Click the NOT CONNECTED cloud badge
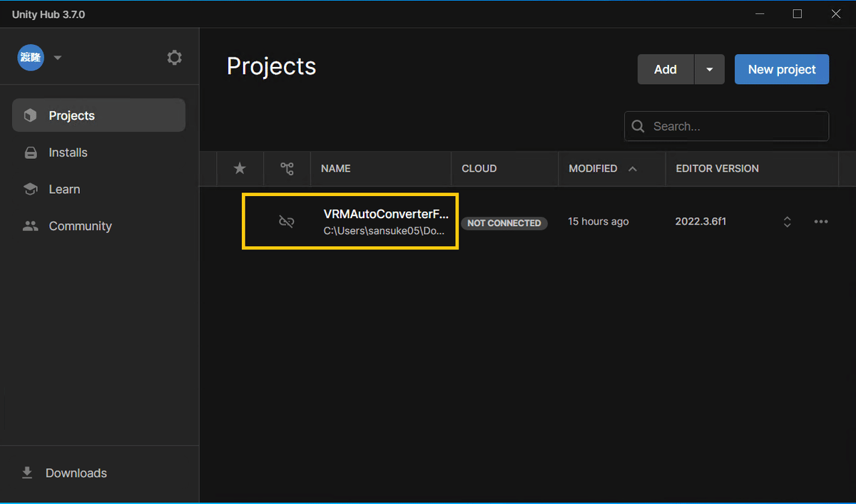Screen dimensions: 856x504 coord(504,223)
